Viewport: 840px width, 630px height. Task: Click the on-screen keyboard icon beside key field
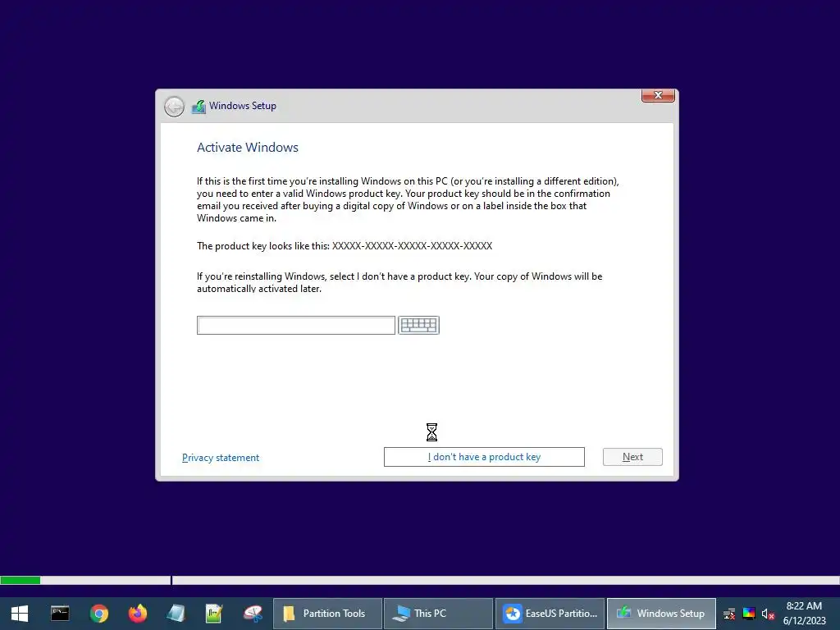(x=418, y=325)
